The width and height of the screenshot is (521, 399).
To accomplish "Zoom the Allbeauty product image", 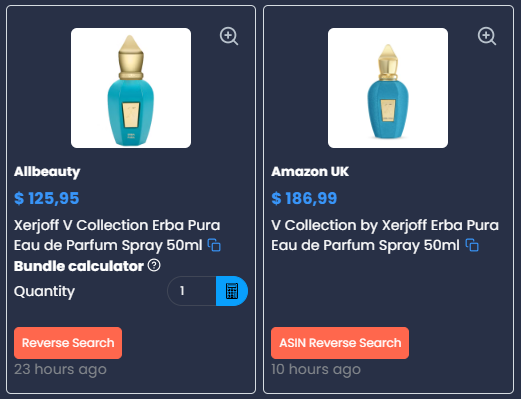I will click(229, 36).
